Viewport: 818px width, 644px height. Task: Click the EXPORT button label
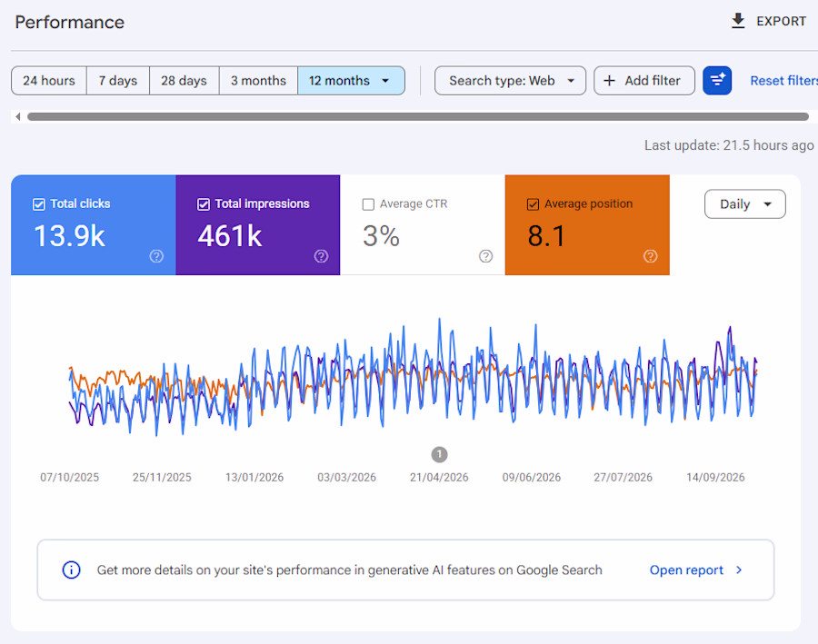[x=781, y=22]
